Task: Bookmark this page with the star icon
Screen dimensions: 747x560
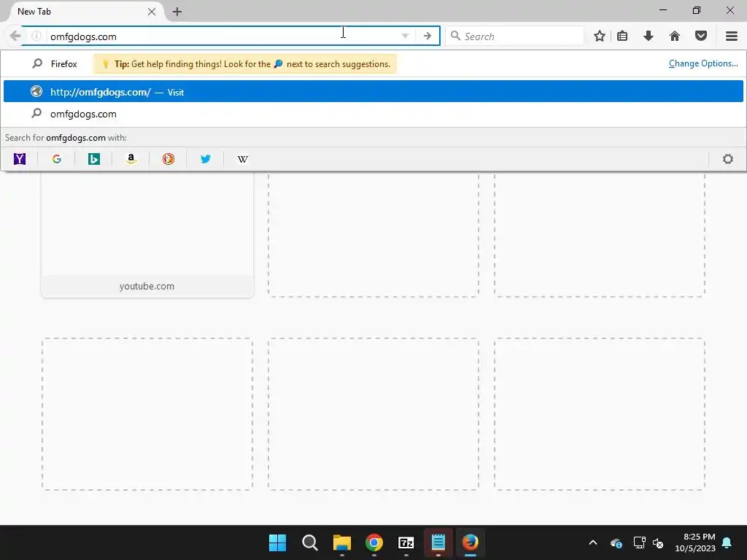Action: [x=600, y=36]
